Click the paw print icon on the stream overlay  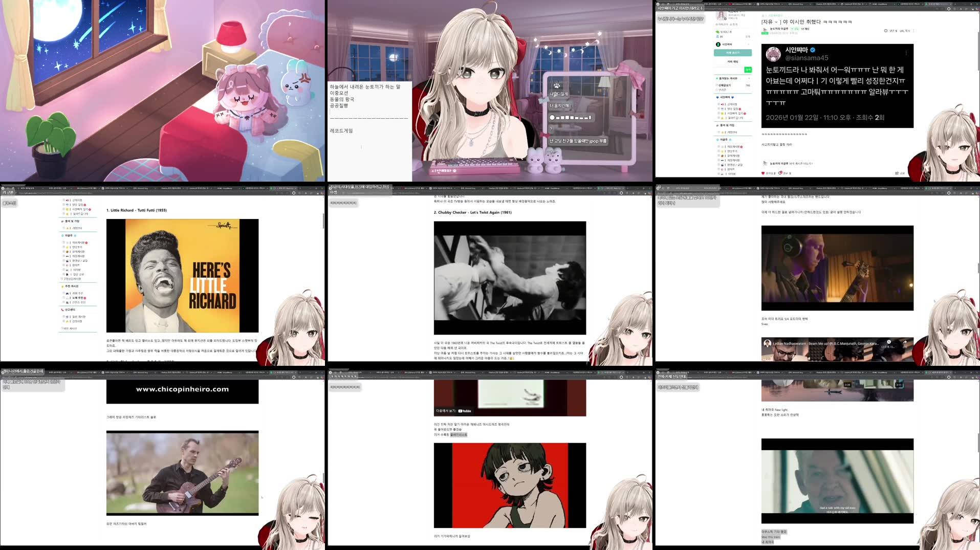(x=557, y=85)
